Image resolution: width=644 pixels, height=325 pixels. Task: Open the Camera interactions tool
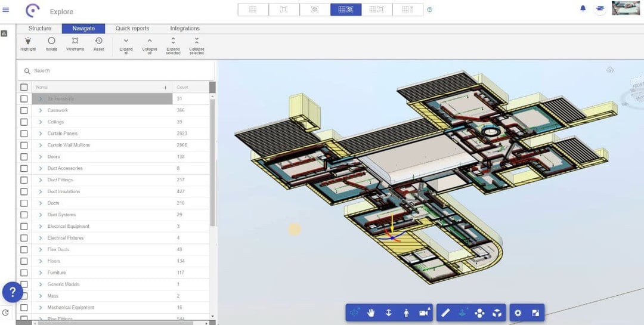(x=425, y=313)
